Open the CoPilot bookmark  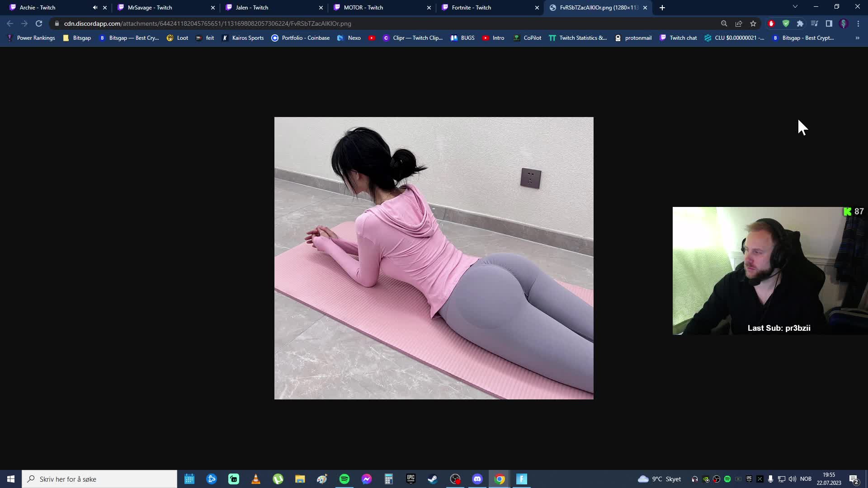tap(527, 38)
